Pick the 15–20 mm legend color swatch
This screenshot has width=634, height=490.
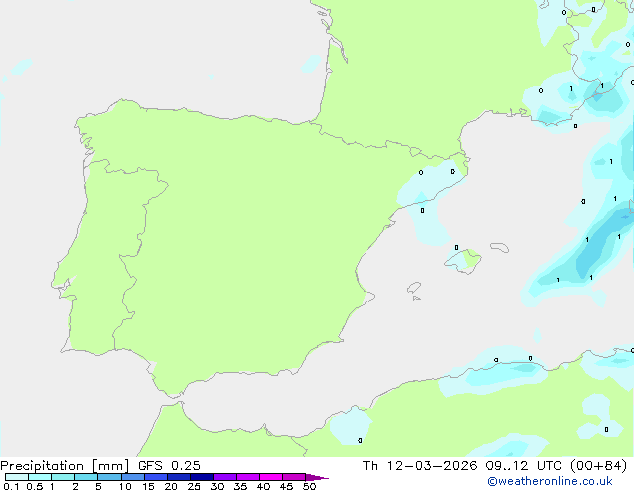(x=156, y=477)
